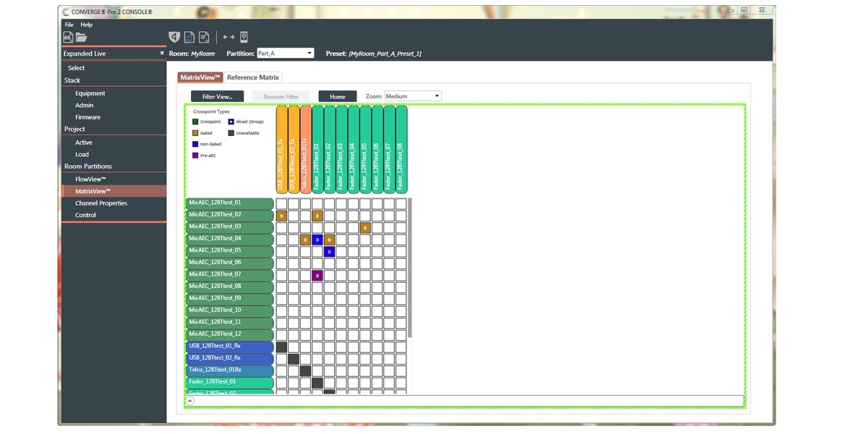Click the open folder icon

tap(81, 37)
